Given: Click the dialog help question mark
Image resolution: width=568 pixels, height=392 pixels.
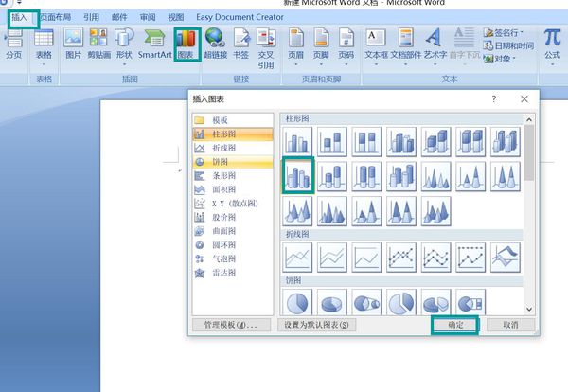Looking at the screenshot, I should (x=494, y=98).
